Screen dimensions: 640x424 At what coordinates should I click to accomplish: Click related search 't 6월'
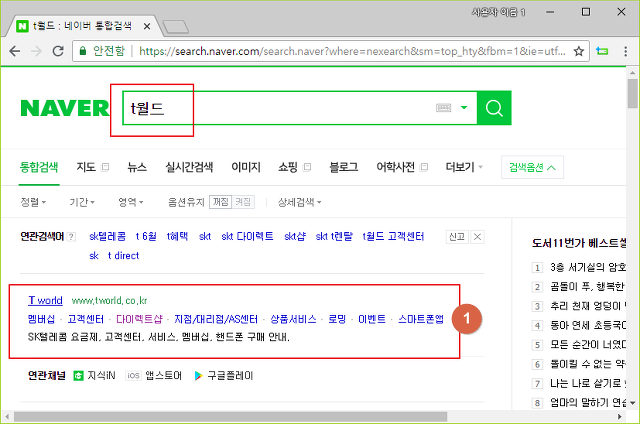(146, 236)
